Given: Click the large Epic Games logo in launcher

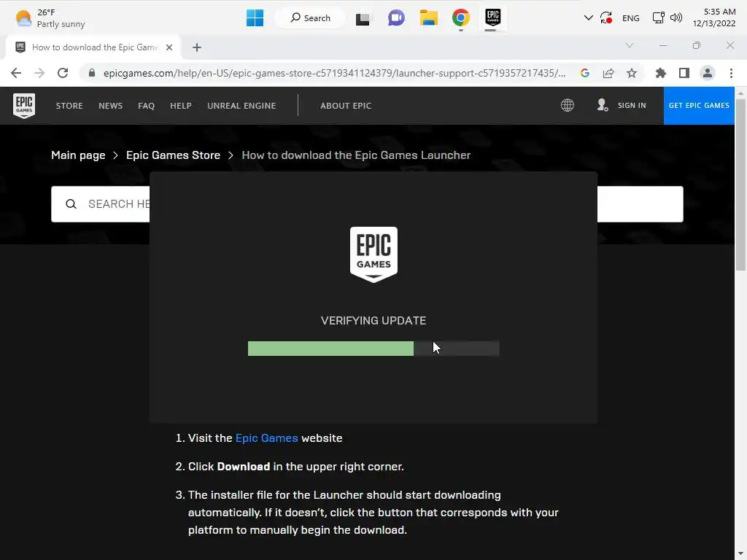Looking at the screenshot, I should tap(373, 254).
